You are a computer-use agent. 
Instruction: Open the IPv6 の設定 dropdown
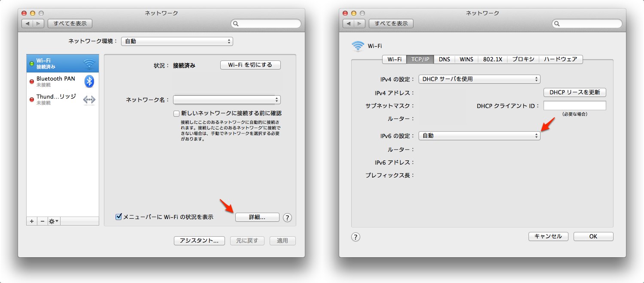pos(479,135)
